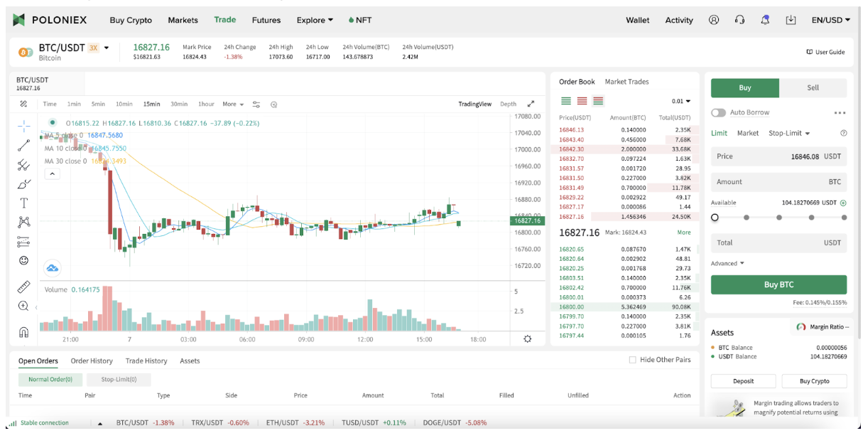Switch to the Market Trades tab

coord(626,82)
